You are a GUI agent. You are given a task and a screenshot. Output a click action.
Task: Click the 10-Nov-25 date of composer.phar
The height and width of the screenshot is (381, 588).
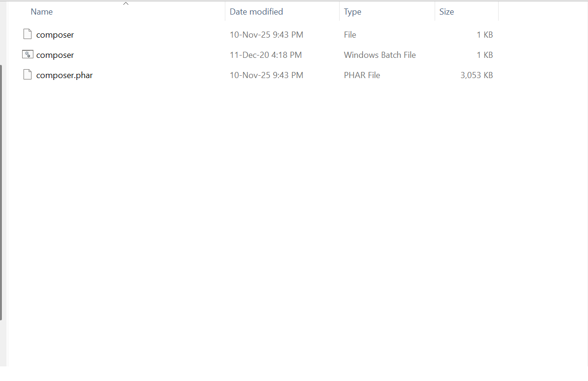click(266, 75)
